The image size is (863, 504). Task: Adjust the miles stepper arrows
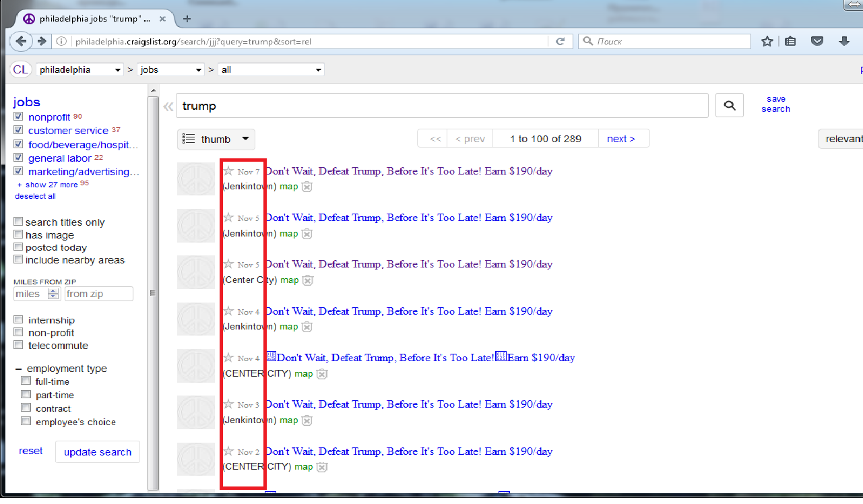53,294
